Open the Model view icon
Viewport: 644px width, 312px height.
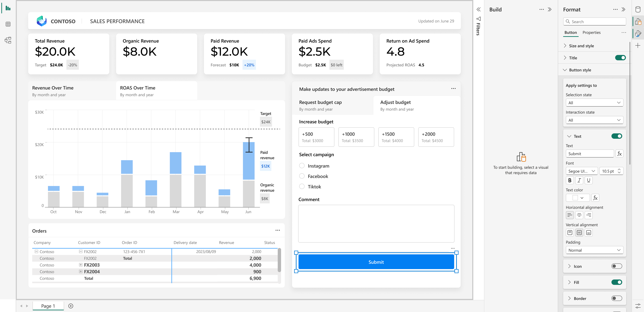[x=8, y=40]
